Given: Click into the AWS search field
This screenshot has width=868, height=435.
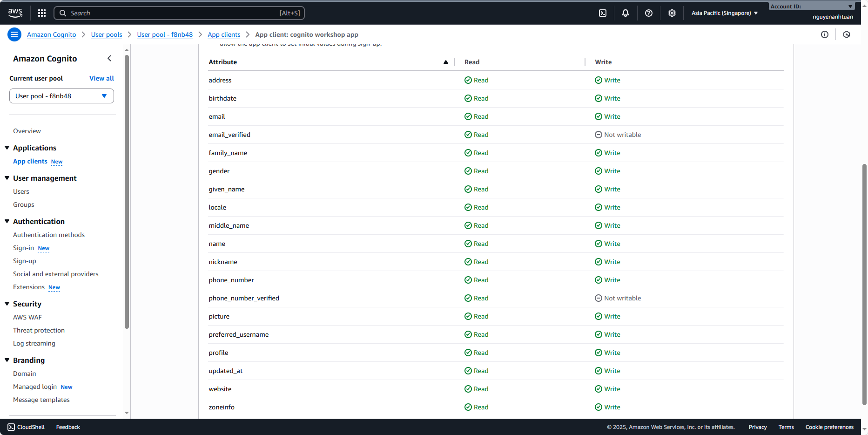Looking at the screenshot, I should pyautogui.click(x=172, y=13).
